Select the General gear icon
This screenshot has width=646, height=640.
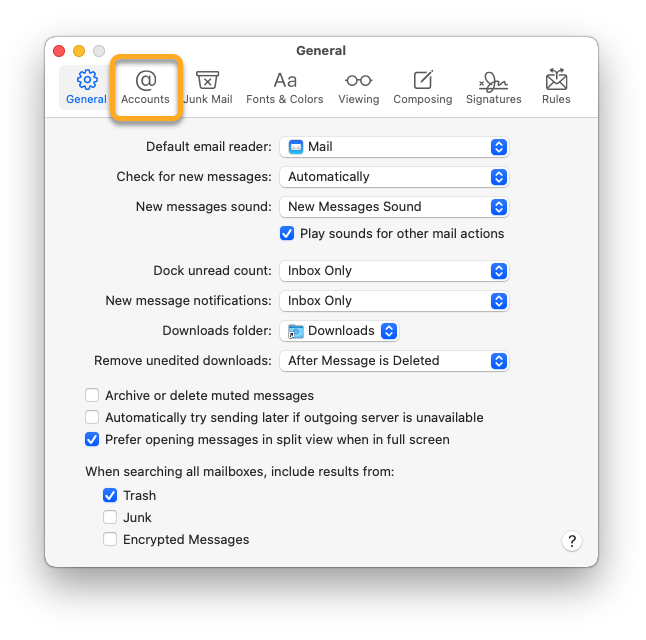tap(86, 88)
